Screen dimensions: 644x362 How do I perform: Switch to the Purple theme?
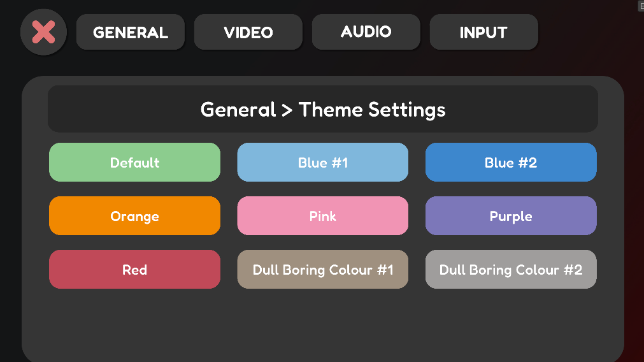tap(511, 216)
